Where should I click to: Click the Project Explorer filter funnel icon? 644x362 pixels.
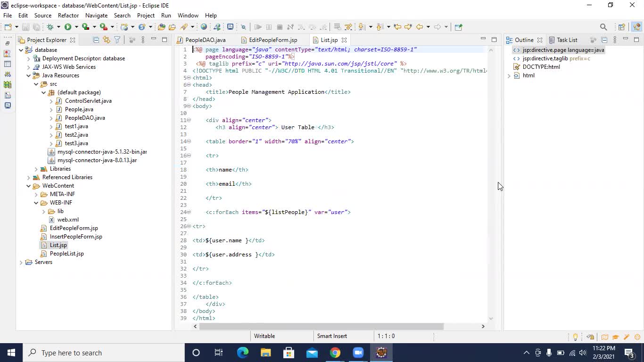tap(117, 40)
